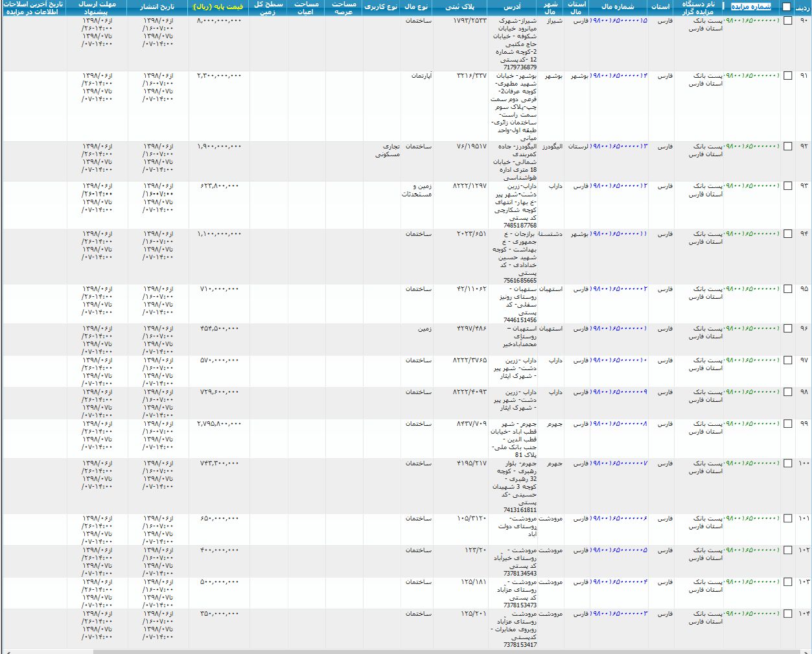Open the green auction number link in row 91
Image resolution: width=812 pixels, height=654 pixels.
coord(752,76)
